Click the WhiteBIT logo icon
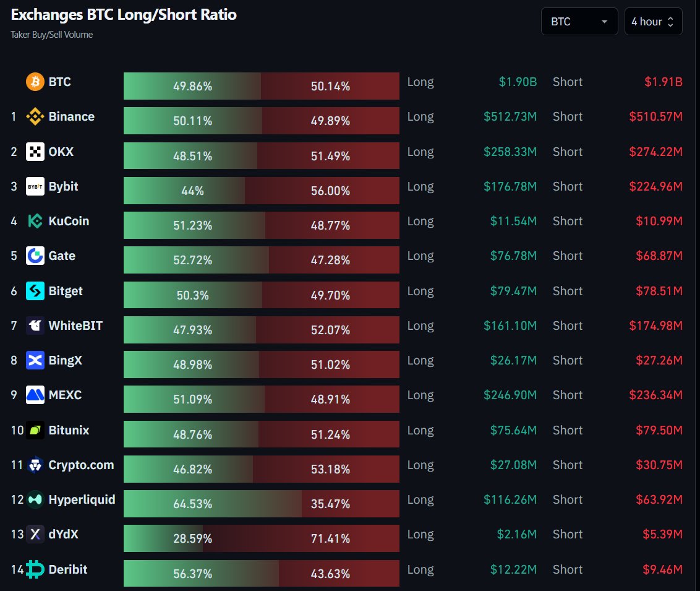 tap(35, 326)
